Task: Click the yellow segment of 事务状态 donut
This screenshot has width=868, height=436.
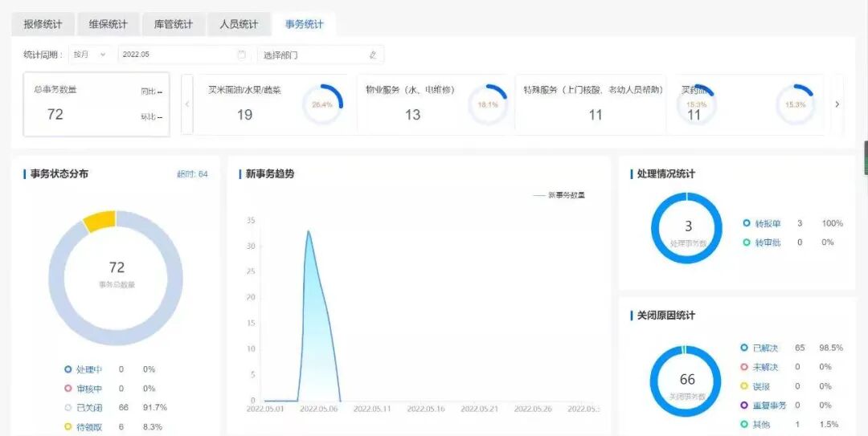Action: 100,220
